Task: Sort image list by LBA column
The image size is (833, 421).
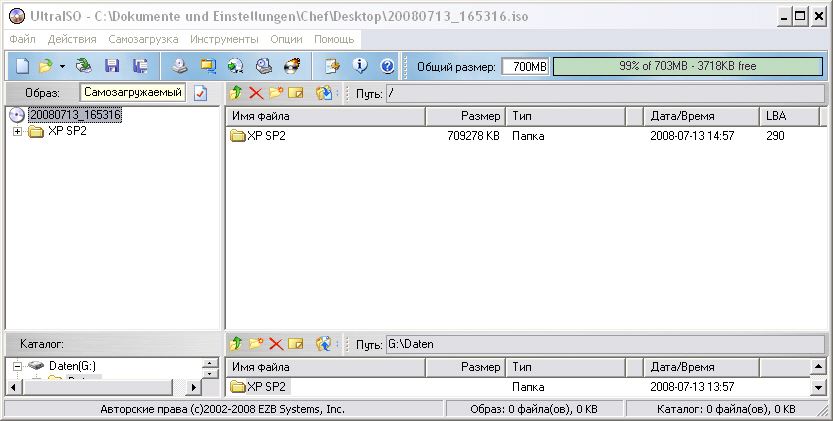Action: (789, 116)
